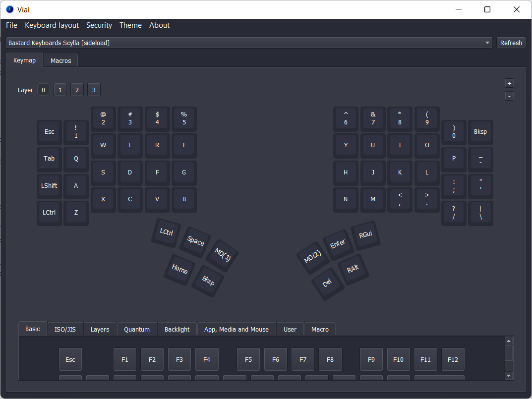This screenshot has width=532, height=399.
Task: Select the Esc key in the keymap
Action: click(49, 132)
